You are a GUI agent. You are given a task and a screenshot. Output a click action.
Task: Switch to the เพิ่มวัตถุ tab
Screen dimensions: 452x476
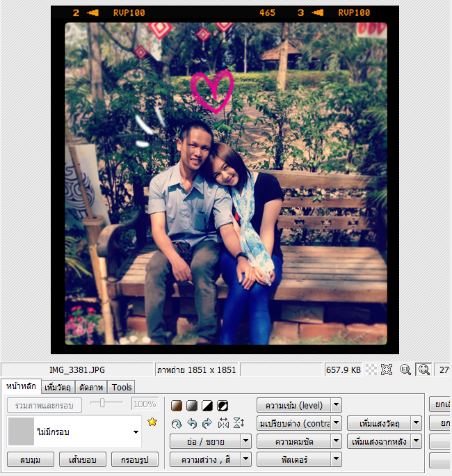click(x=57, y=387)
